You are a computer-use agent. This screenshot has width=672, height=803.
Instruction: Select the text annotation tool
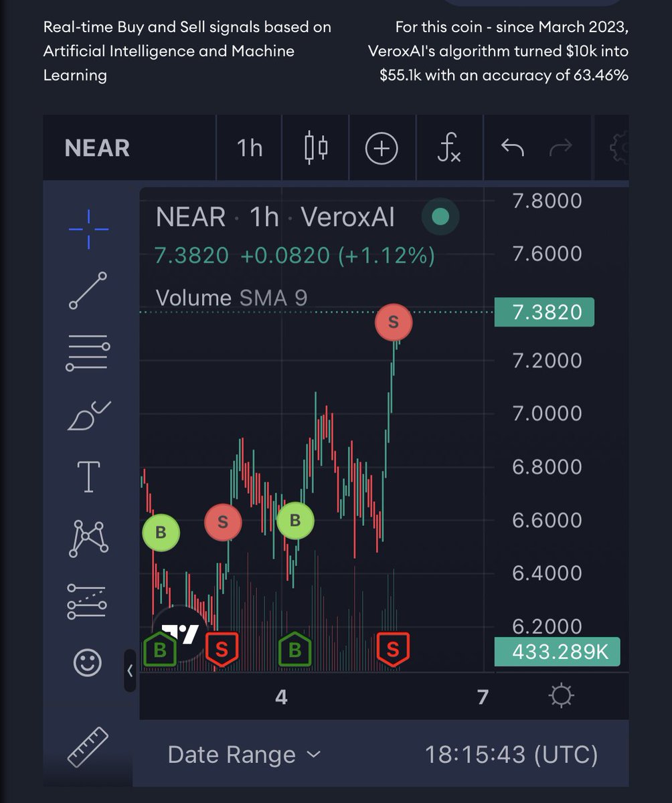[88, 476]
